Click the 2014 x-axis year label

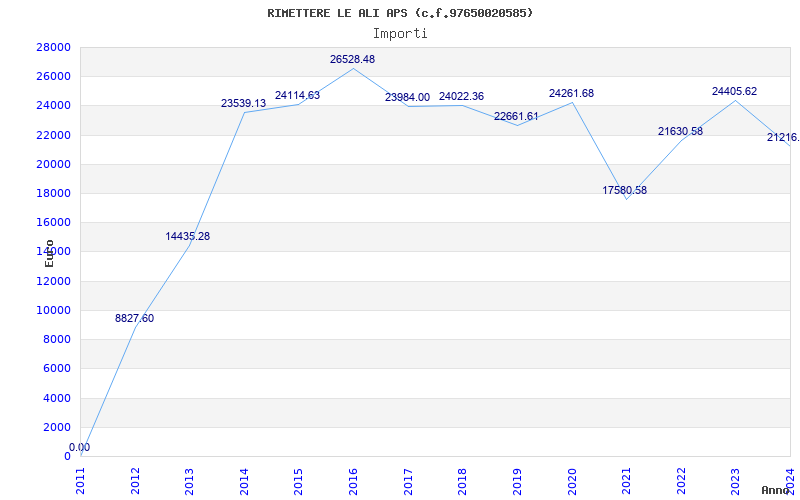click(244, 482)
